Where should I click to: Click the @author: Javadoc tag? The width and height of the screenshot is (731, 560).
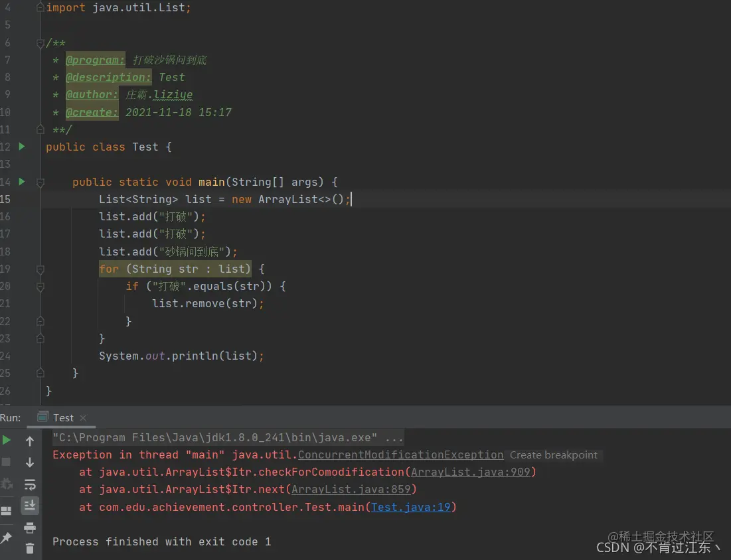(x=92, y=95)
